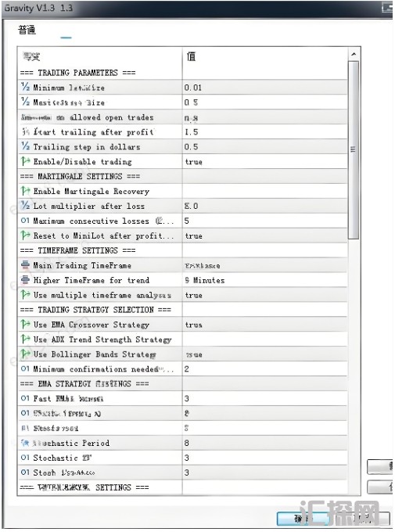Click the Stochastic Period value field showing 8
The width and height of the screenshot is (395, 532).
click(x=264, y=443)
